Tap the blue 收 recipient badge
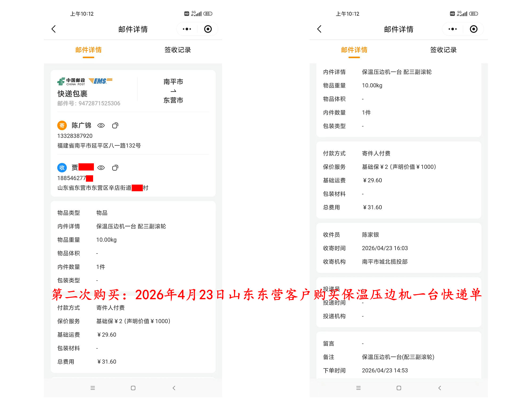The height and width of the screenshot is (399, 532). point(62,168)
